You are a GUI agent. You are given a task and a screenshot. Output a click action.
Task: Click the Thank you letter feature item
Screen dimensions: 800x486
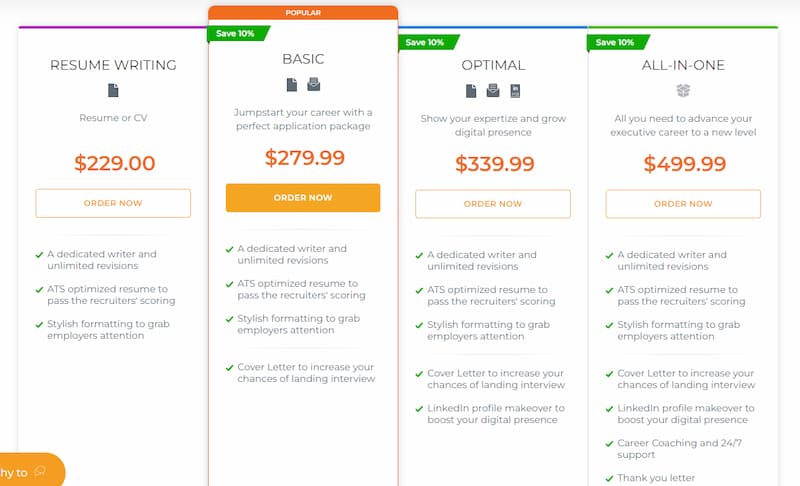tap(656, 478)
